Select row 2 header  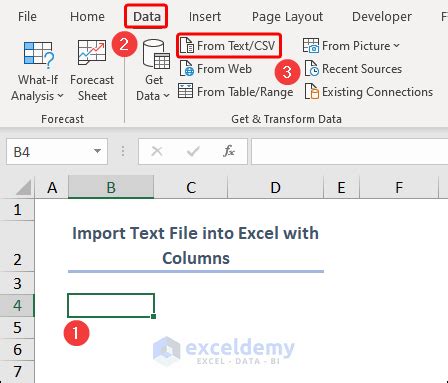point(17,246)
